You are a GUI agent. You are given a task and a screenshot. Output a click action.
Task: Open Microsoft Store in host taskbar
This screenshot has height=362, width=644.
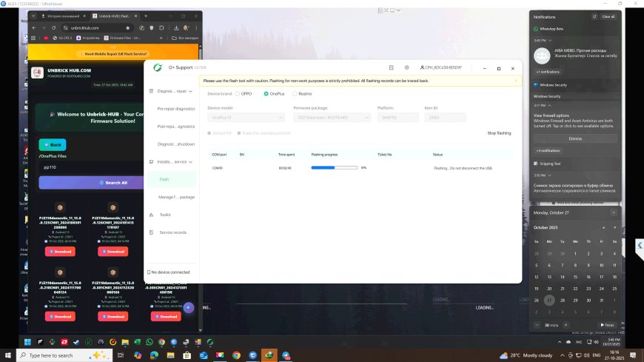point(187,355)
